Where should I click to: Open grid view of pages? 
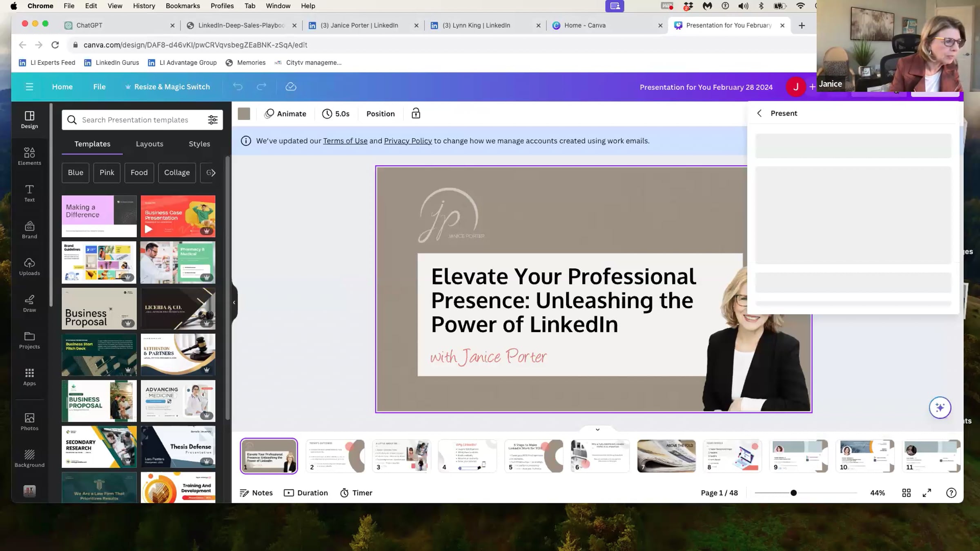pyautogui.click(x=906, y=493)
